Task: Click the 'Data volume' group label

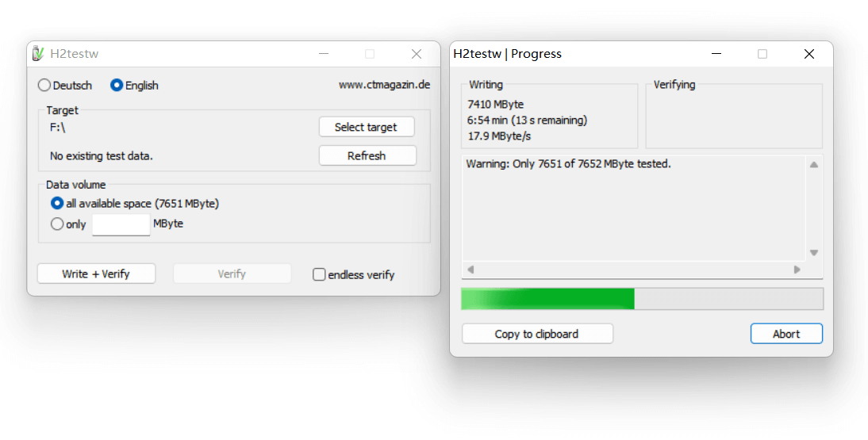Action: tap(76, 185)
